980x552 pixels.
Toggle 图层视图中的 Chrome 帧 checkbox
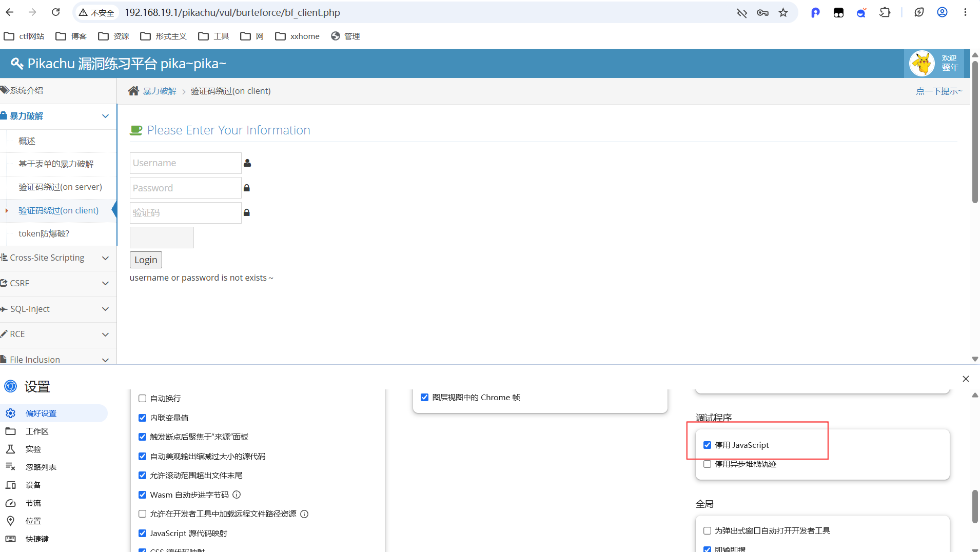coord(425,397)
